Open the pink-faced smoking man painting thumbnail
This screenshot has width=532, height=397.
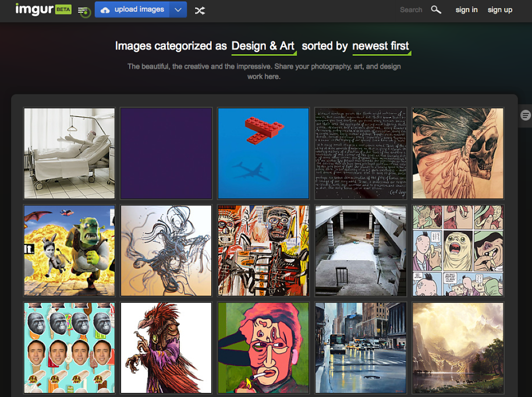[x=263, y=348]
